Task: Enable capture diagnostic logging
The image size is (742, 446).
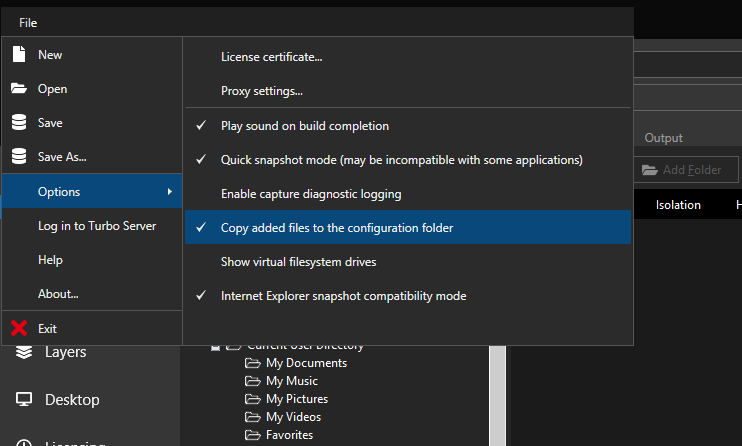Action: tap(310, 194)
